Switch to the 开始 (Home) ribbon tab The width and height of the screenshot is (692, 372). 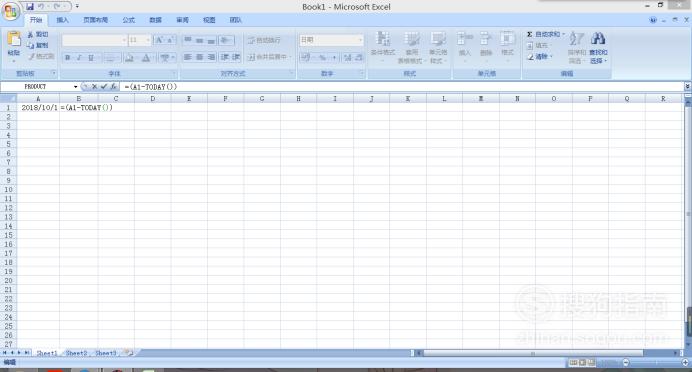[x=36, y=20]
